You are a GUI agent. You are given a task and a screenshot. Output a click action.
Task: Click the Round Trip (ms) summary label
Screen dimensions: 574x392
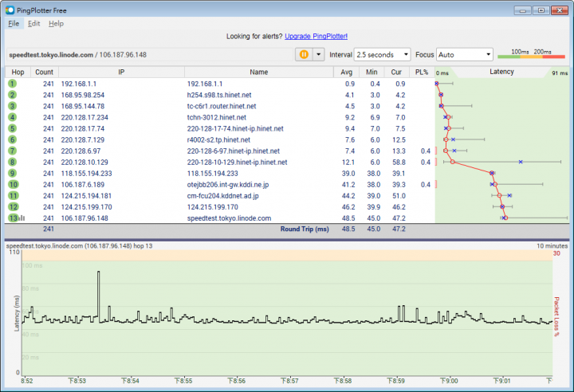(305, 229)
